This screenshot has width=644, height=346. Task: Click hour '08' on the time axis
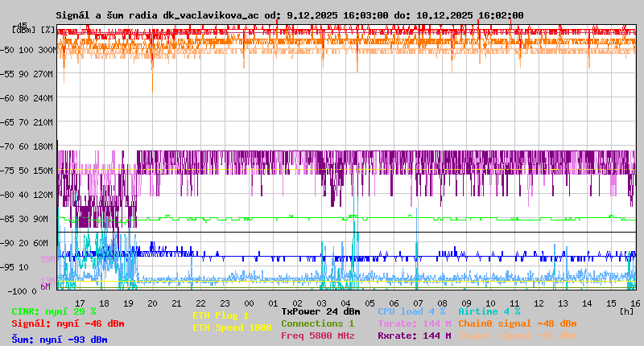442,303
